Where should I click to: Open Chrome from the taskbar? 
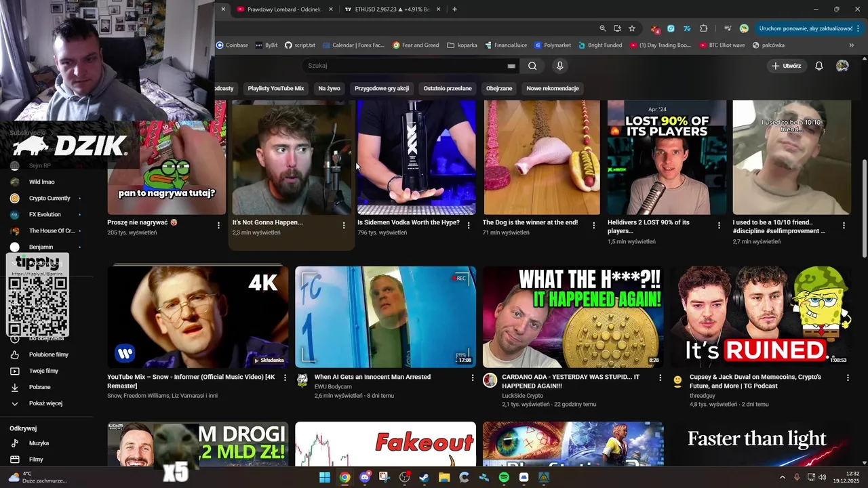[x=344, y=477]
